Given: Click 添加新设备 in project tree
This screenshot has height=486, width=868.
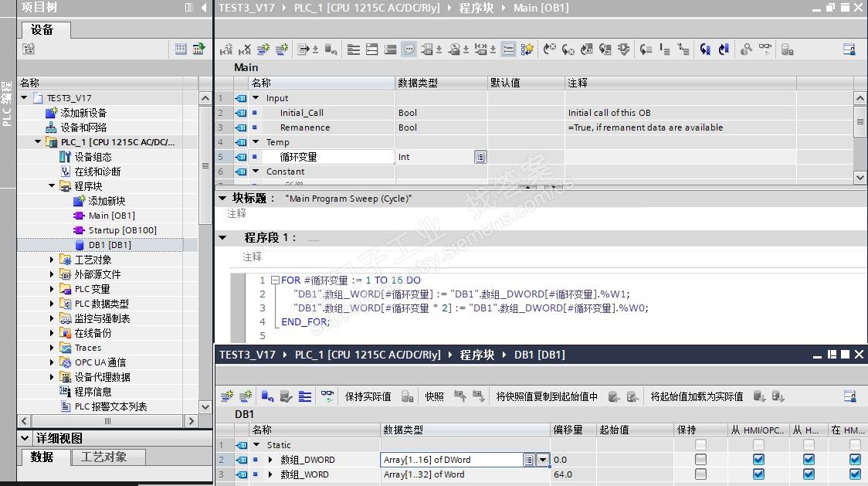Looking at the screenshot, I should coord(83,113).
